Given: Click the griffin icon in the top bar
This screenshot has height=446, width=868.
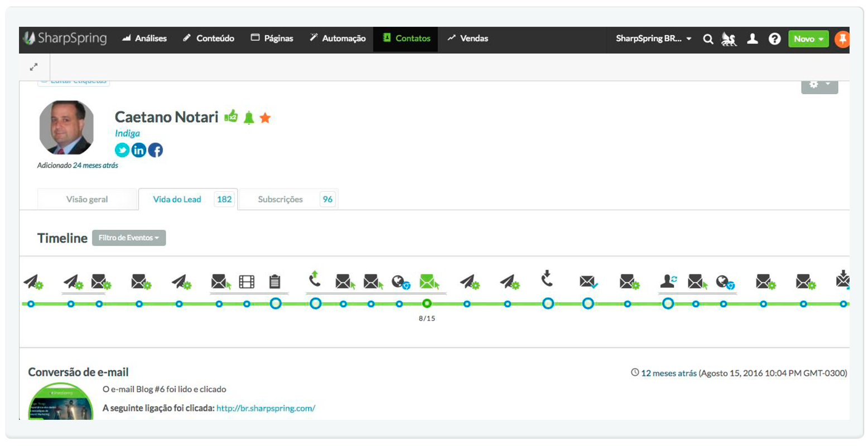Looking at the screenshot, I should tap(729, 39).
